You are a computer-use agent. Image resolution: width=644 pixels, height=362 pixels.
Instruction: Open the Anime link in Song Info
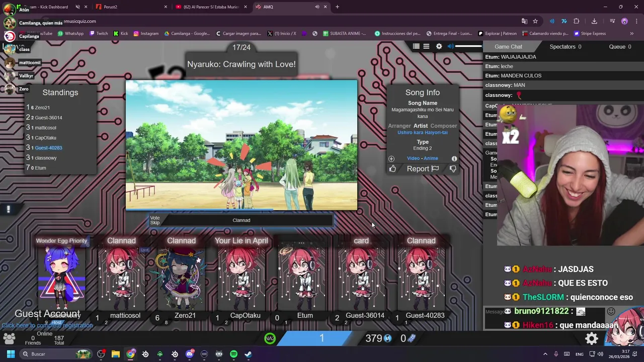coord(431,158)
